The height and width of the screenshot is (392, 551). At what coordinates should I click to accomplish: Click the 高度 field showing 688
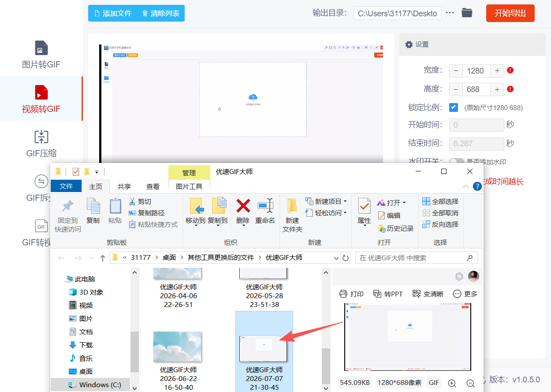tap(476, 89)
